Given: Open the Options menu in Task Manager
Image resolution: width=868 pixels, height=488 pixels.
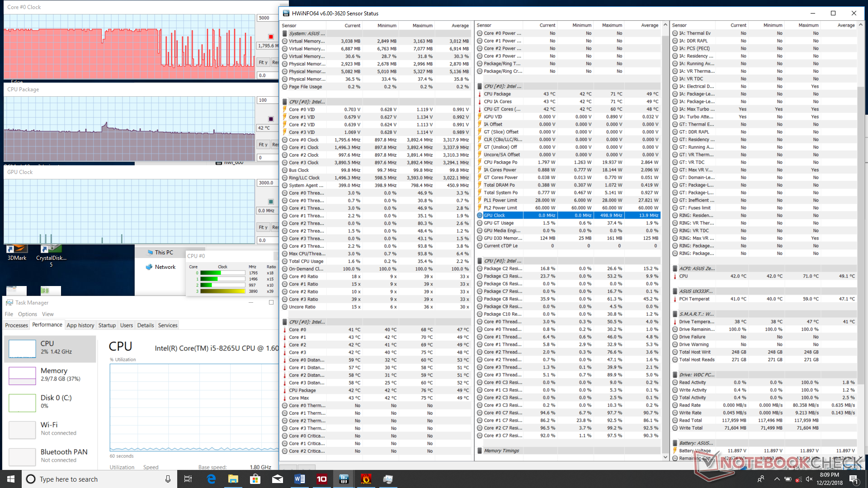Looking at the screenshot, I should 28,314.
